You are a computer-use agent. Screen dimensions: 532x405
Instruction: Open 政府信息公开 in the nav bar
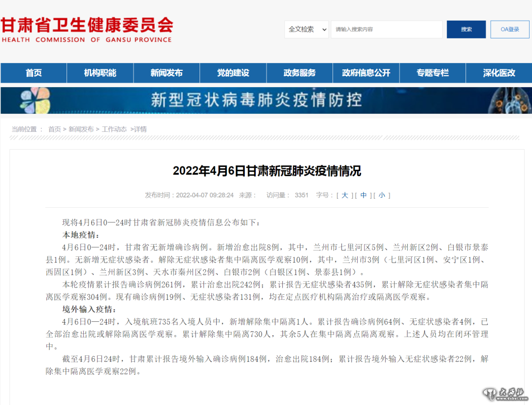click(366, 73)
